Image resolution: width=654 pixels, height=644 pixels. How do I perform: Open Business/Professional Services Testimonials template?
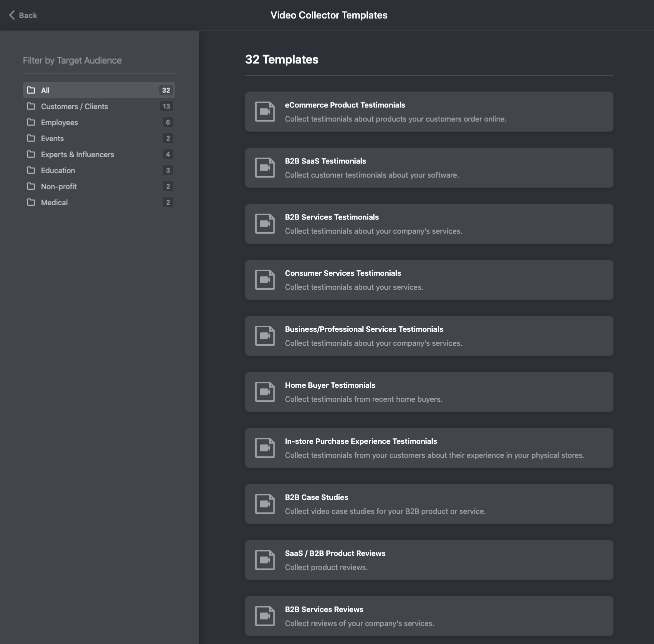coord(429,336)
